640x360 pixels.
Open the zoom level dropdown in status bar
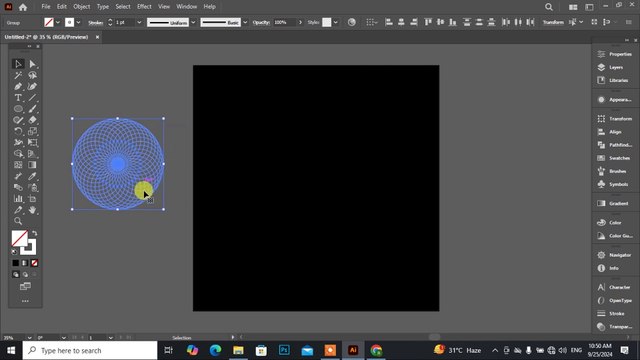point(29,338)
